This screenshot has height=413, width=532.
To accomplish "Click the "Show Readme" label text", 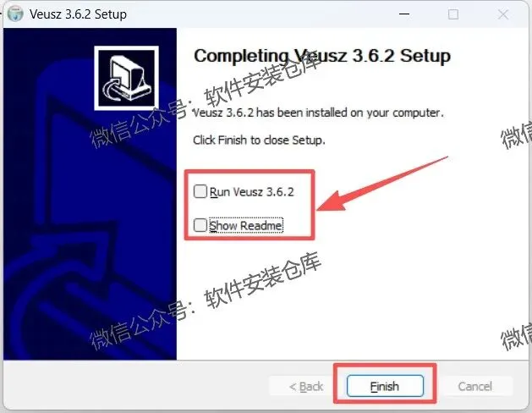I will click(x=245, y=225).
